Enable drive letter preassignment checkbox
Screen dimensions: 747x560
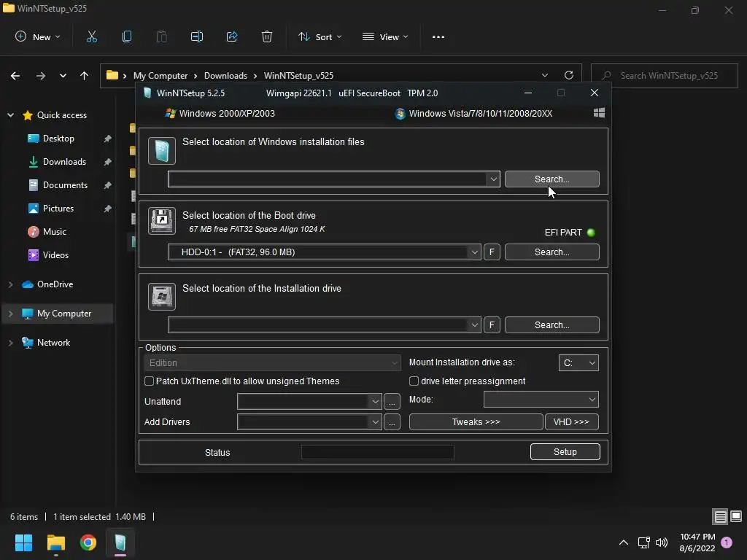tap(414, 381)
